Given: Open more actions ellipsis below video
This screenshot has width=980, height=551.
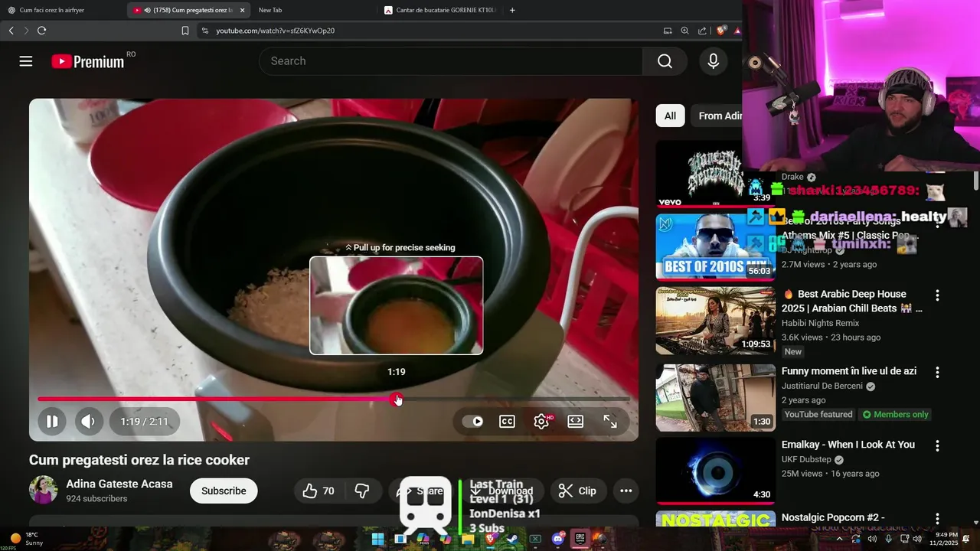Looking at the screenshot, I should pyautogui.click(x=626, y=491).
